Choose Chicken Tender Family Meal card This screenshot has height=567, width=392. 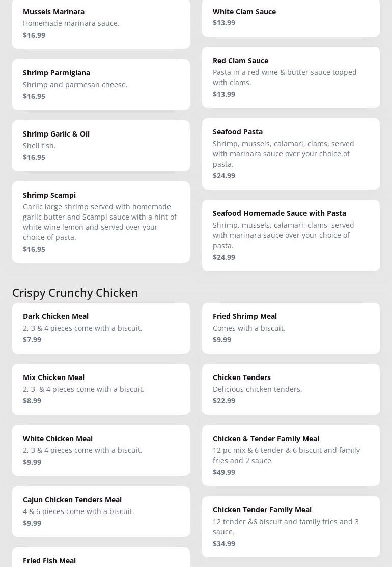tap(290, 526)
